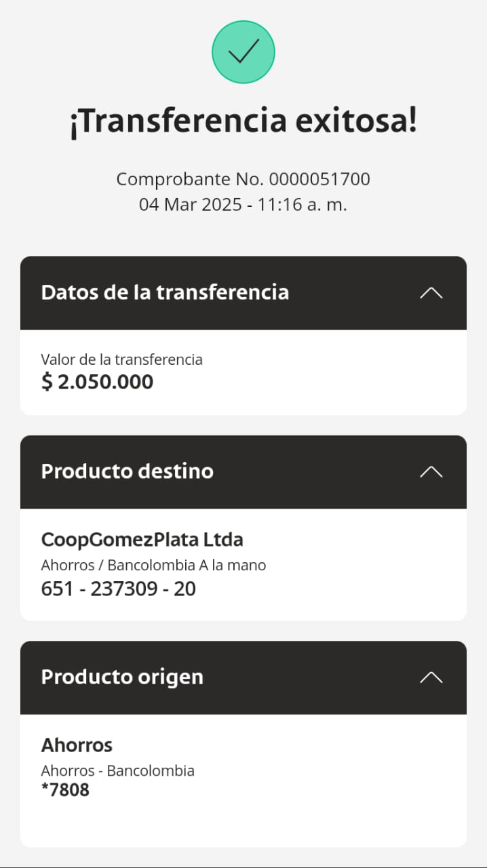Image resolution: width=487 pixels, height=868 pixels.
Task: Click the bold Ahorros origin account name
Action: (77, 745)
